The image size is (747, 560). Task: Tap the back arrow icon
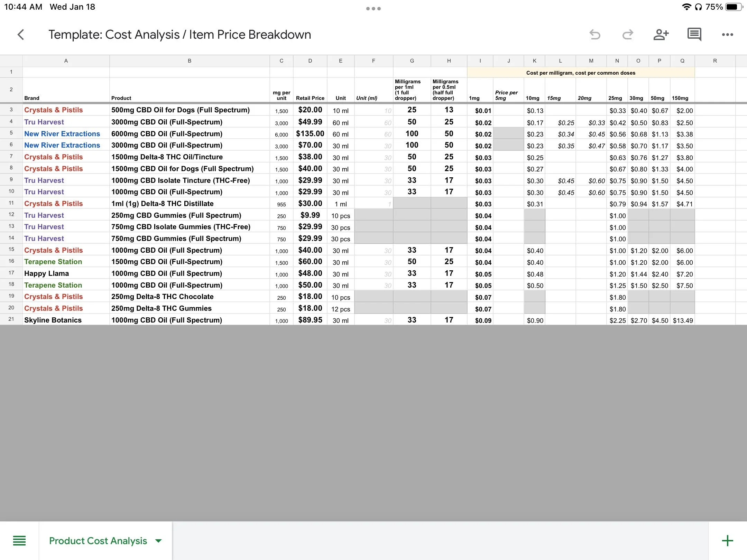point(21,35)
